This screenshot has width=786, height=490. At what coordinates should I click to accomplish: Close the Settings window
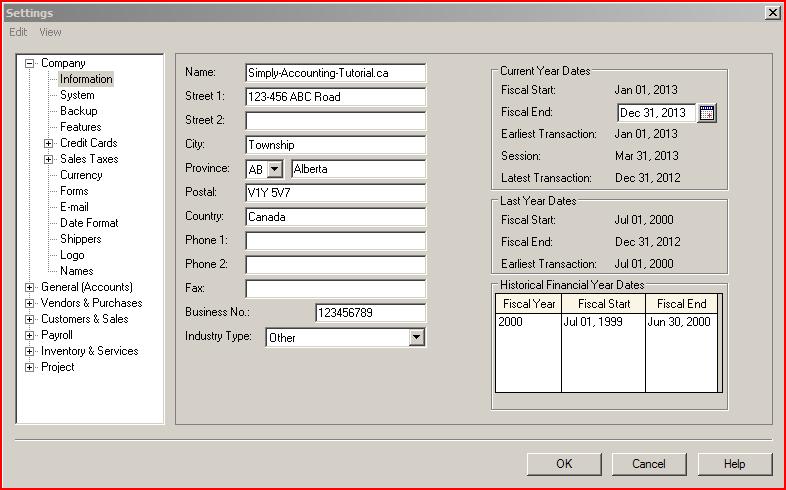coord(772,13)
